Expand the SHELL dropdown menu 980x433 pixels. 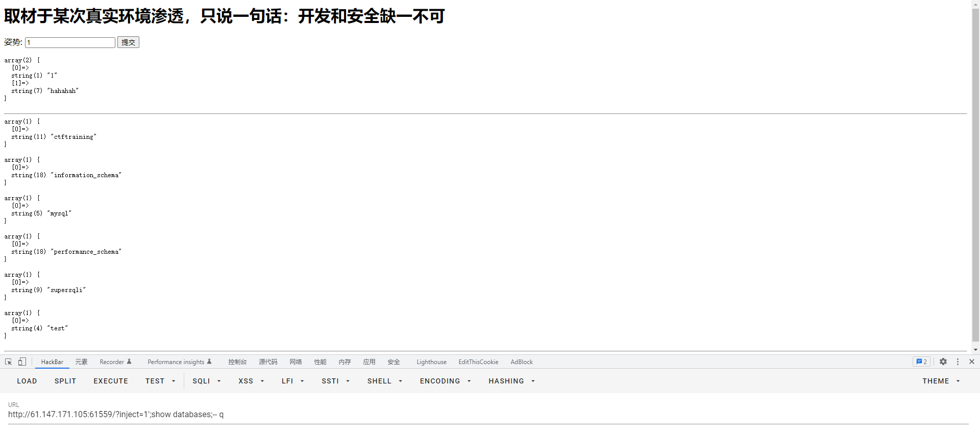point(384,381)
